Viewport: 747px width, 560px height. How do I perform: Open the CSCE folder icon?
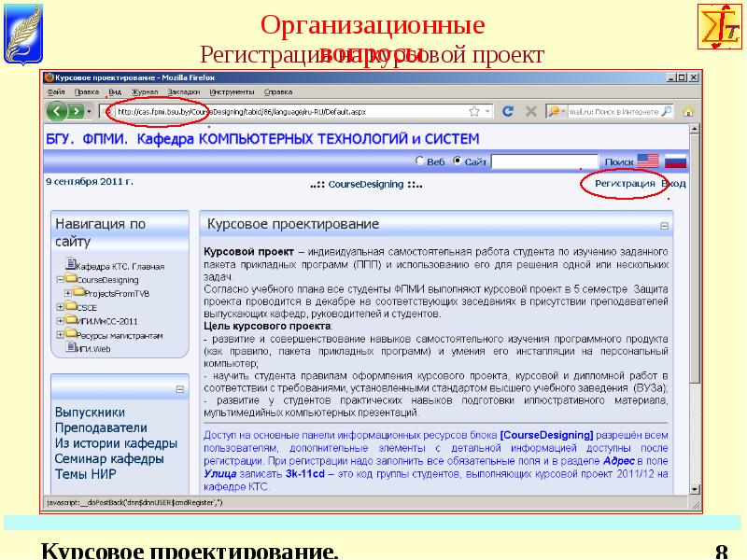pyautogui.click(x=71, y=306)
